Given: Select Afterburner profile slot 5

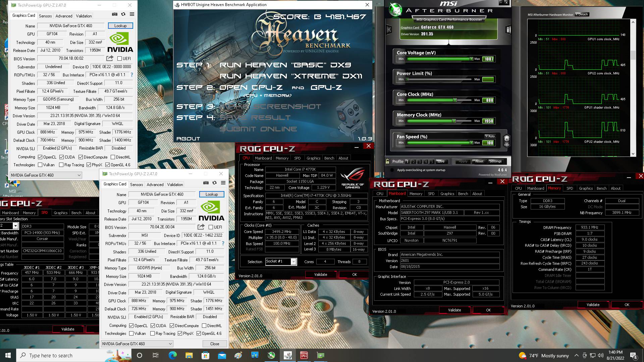Looking at the screenshot, I should coord(432,162).
